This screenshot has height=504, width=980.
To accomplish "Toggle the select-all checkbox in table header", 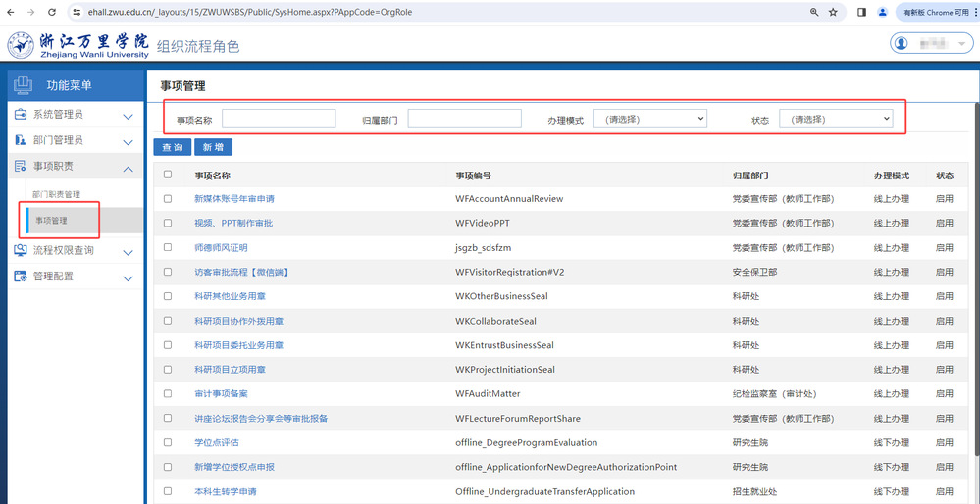I will (168, 175).
